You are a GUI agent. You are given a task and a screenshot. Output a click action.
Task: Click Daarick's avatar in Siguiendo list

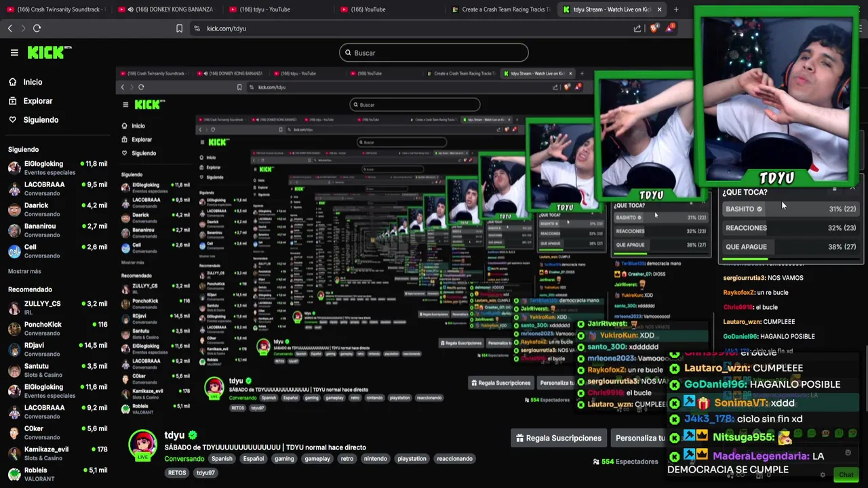click(x=14, y=209)
